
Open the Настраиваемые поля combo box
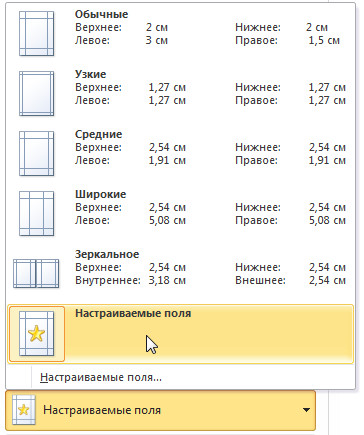point(161,410)
